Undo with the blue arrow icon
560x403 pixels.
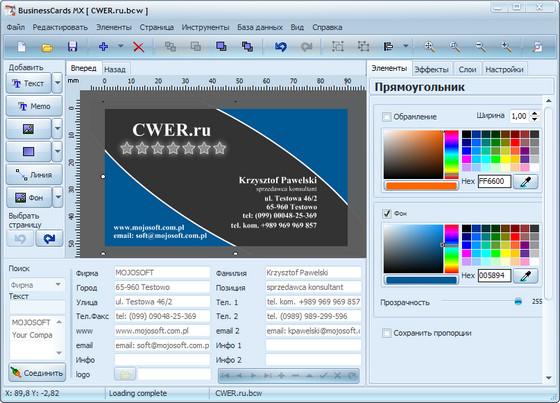click(281, 47)
